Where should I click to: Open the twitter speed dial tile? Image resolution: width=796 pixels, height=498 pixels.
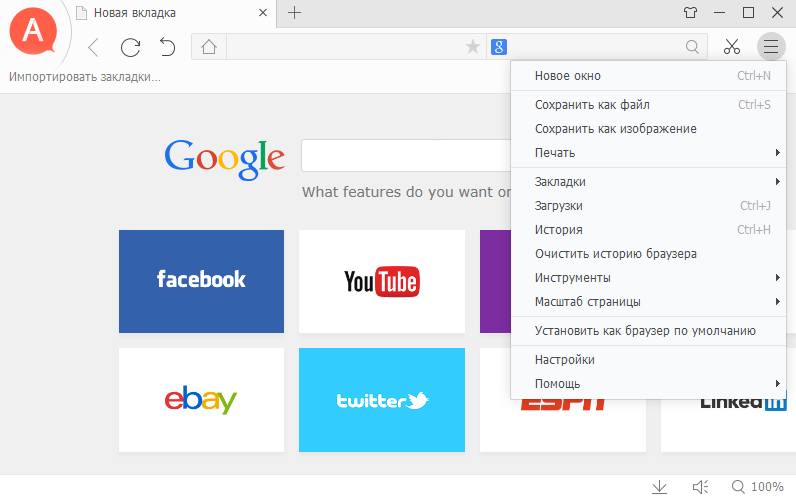point(382,400)
